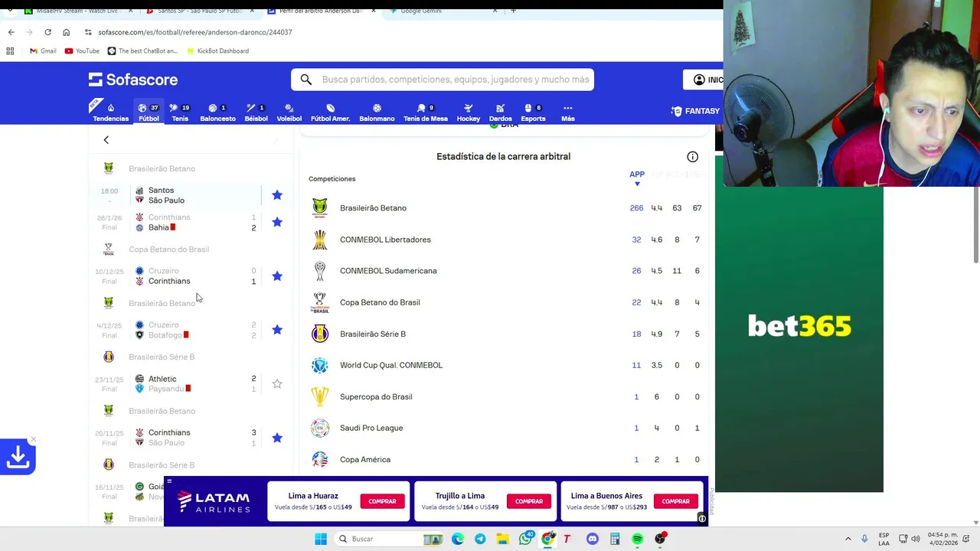Click COMPRAR for Trujillo a Lima
The width and height of the screenshot is (980, 551).
pos(529,501)
